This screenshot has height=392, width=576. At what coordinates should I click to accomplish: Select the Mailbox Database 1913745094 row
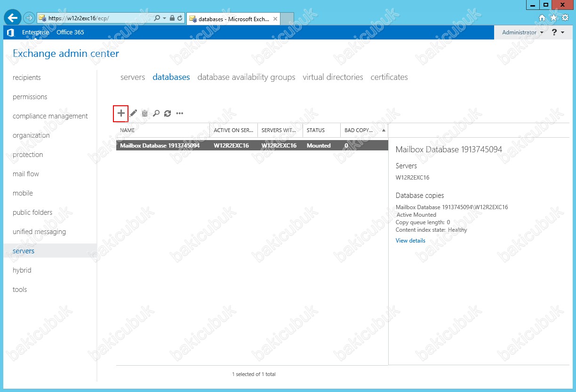coord(252,146)
